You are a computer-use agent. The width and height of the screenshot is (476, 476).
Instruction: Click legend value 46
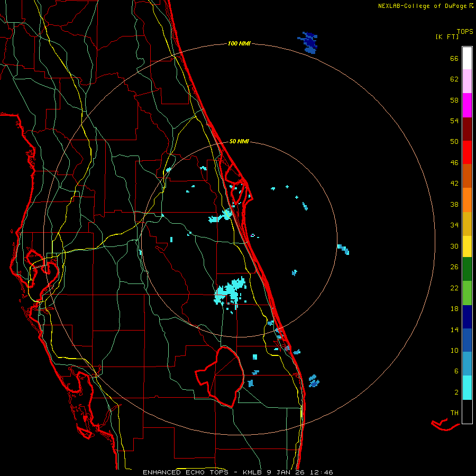click(454, 163)
